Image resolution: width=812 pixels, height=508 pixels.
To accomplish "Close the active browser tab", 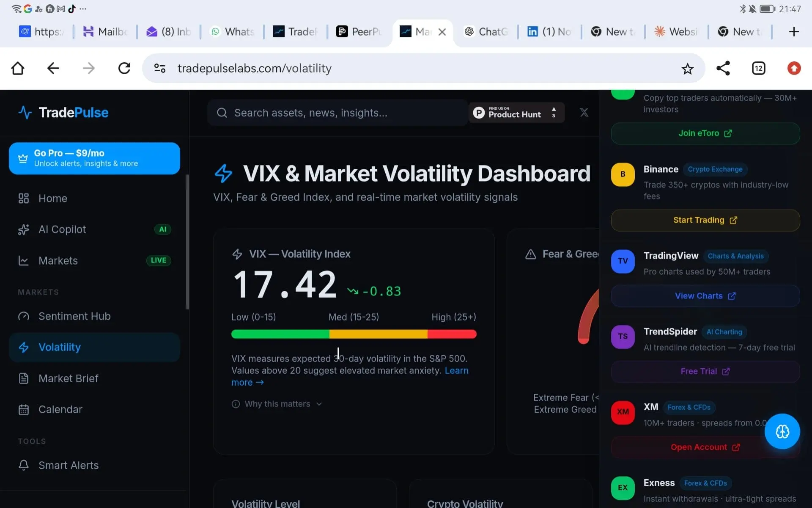I will coord(442,32).
